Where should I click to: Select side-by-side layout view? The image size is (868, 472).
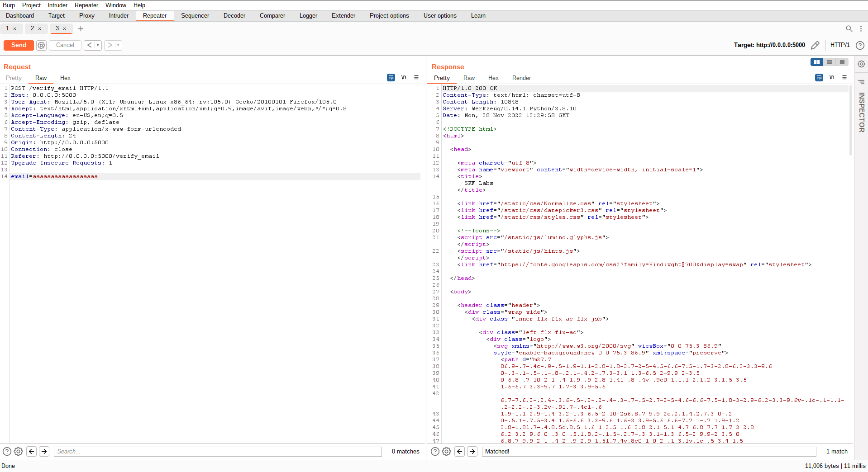(816, 62)
